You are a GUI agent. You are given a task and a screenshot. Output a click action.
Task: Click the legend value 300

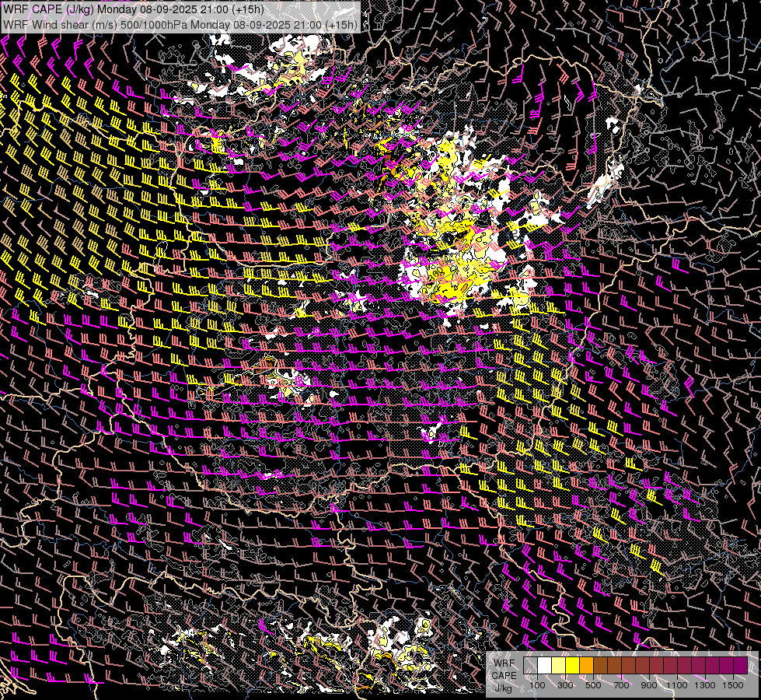point(565,685)
